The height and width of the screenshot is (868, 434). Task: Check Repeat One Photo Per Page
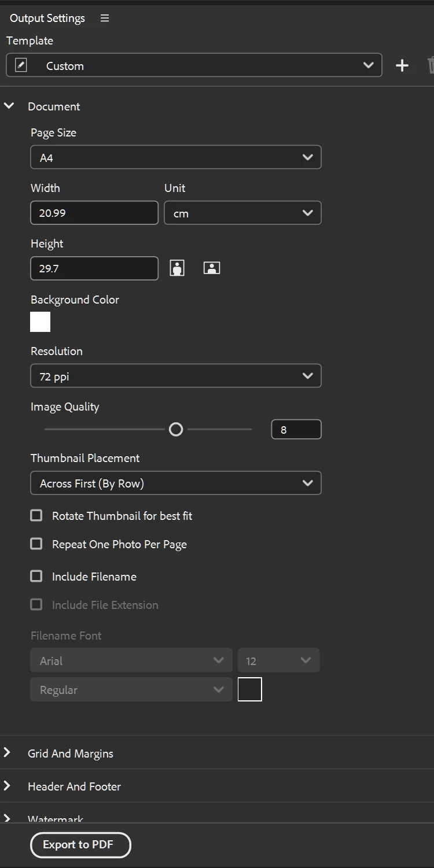pos(36,544)
